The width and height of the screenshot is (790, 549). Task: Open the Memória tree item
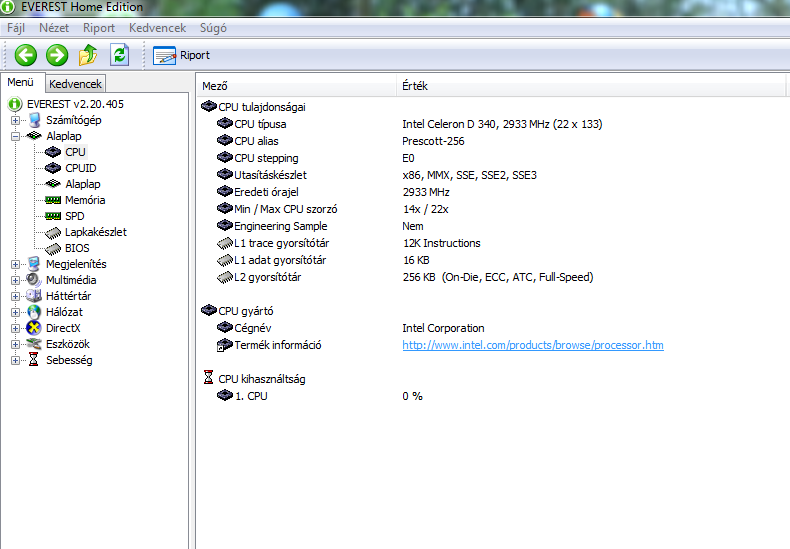pyautogui.click(x=85, y=200)
